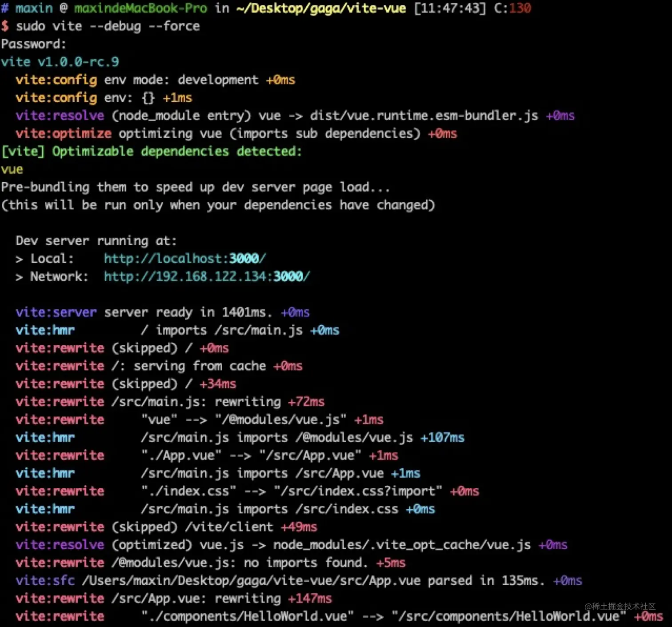Select '(this will be run only when' line

(218, 205)
